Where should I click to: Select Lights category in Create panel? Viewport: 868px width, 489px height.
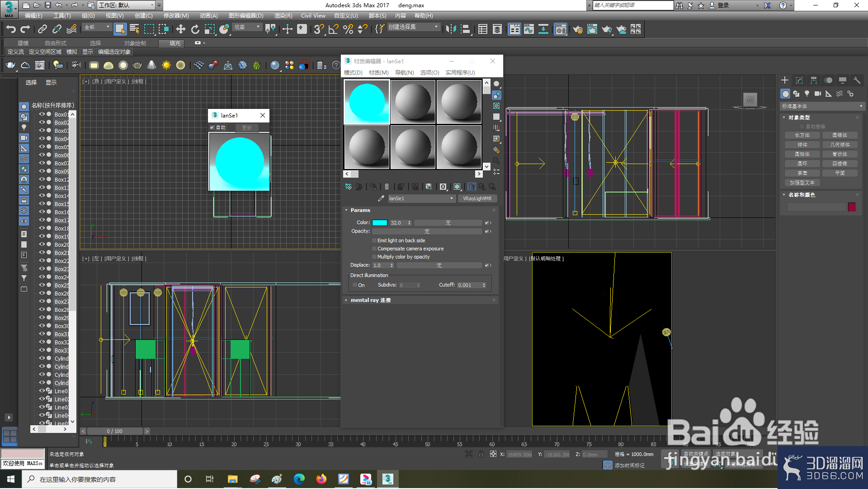coord(807,94)
